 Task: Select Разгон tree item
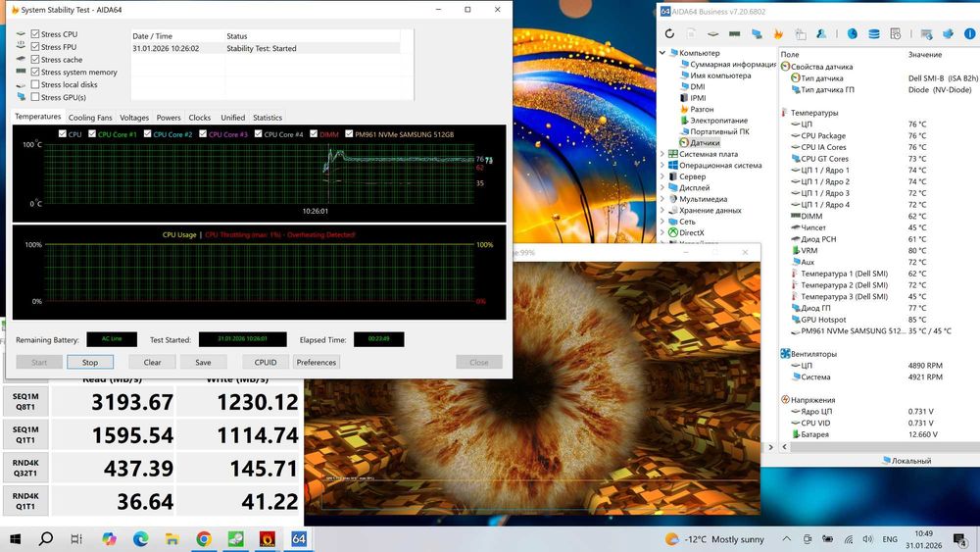tap(702, 109)
